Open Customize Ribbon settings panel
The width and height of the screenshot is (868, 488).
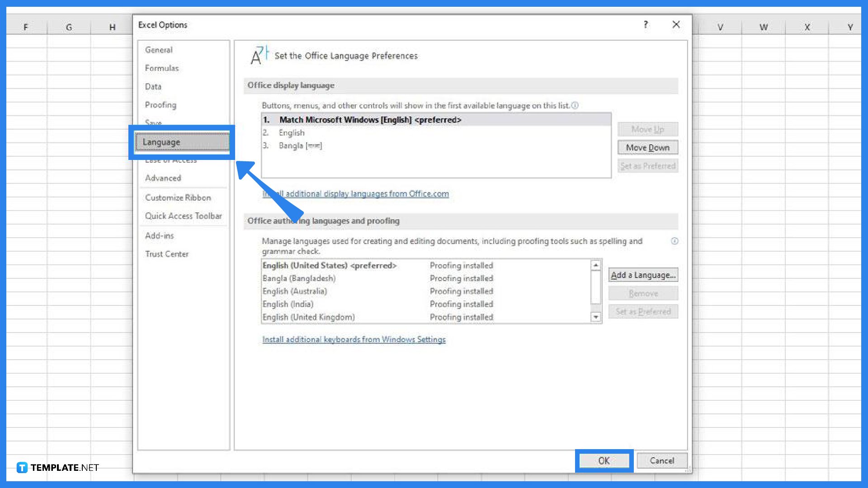click(178, 197)
